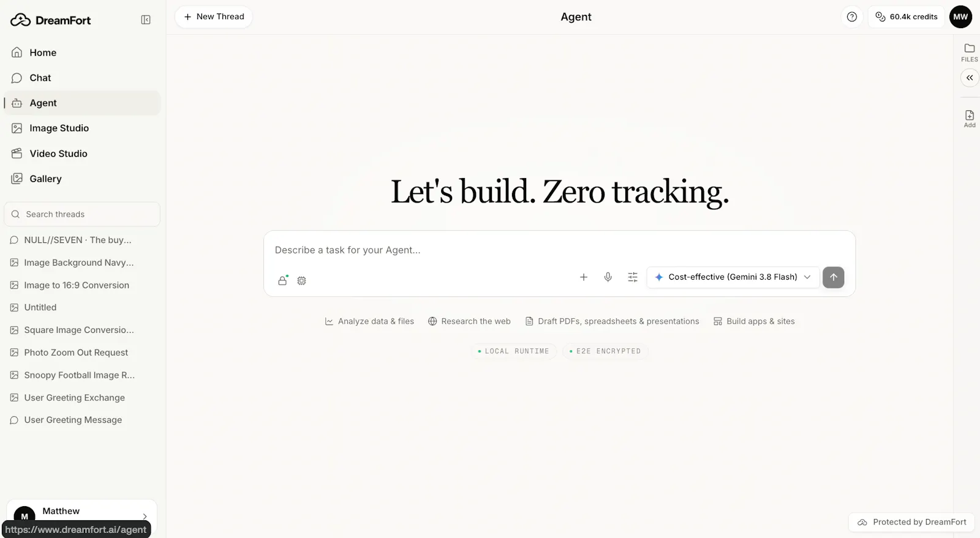Viewport: 980px width, 538px height.
Task: Collapse the sidebar with the panel icon
Action: coord(146,20)
